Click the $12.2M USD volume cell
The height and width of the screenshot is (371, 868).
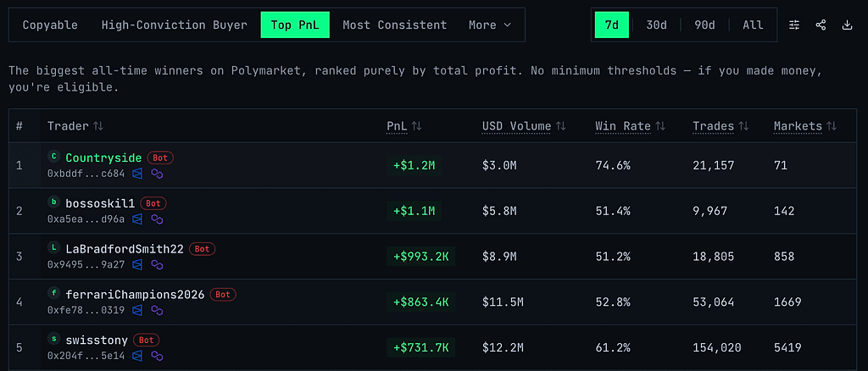coord(503,348)
